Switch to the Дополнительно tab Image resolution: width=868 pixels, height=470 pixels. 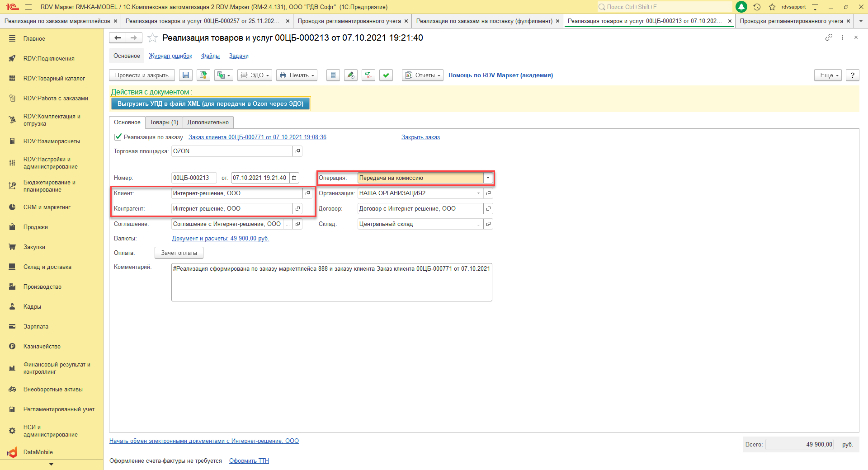[208, 122]
